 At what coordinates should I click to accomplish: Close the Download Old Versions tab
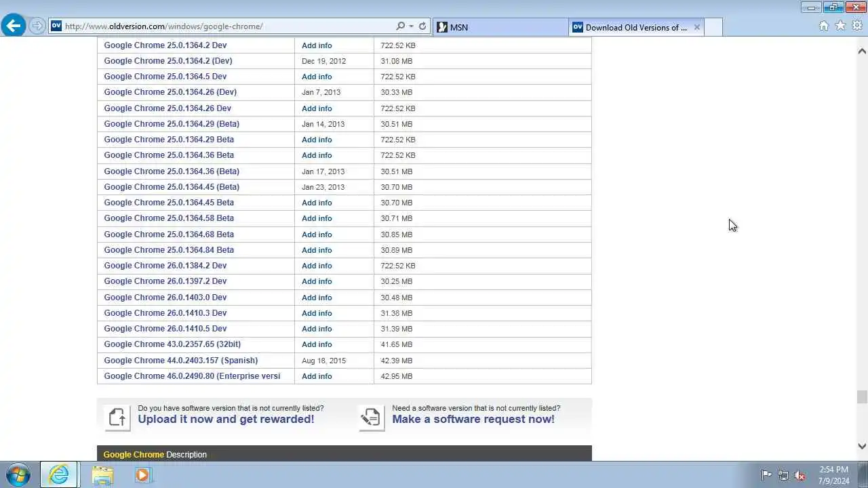(696, 27)
